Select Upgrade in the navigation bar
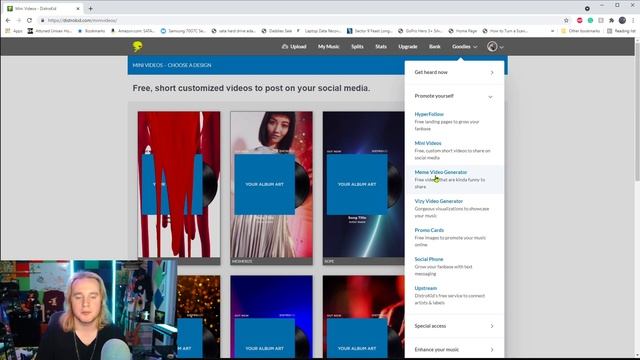Viewport: 640px width, 360px height. coord(408,47)
